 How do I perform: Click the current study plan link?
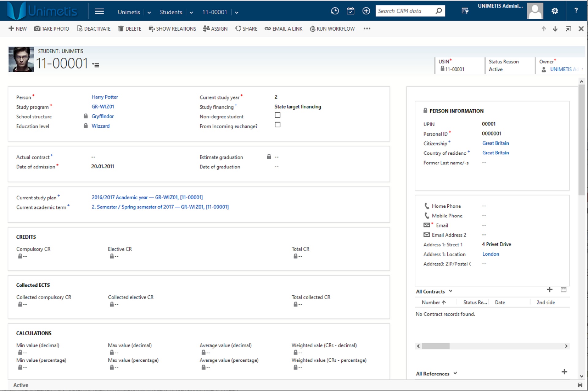147,197
